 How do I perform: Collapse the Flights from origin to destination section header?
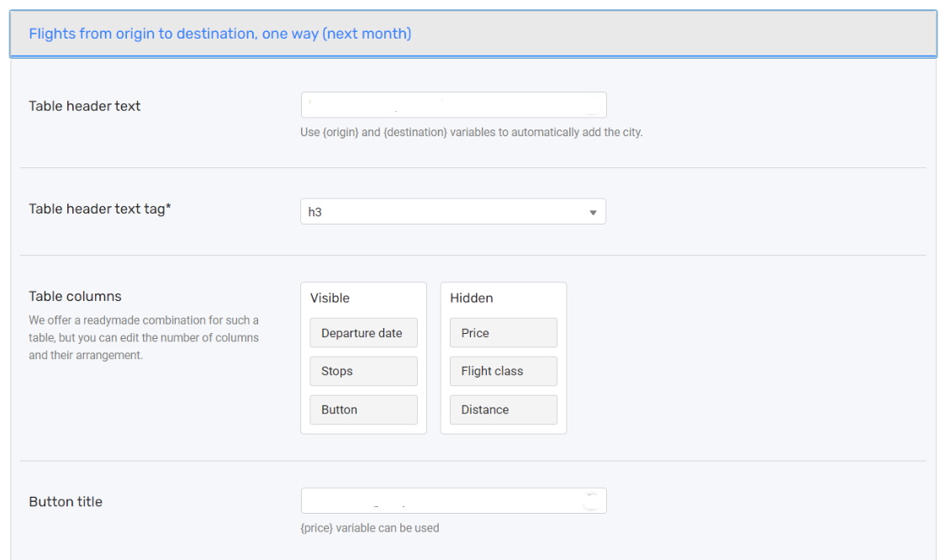tap(473, 34)
